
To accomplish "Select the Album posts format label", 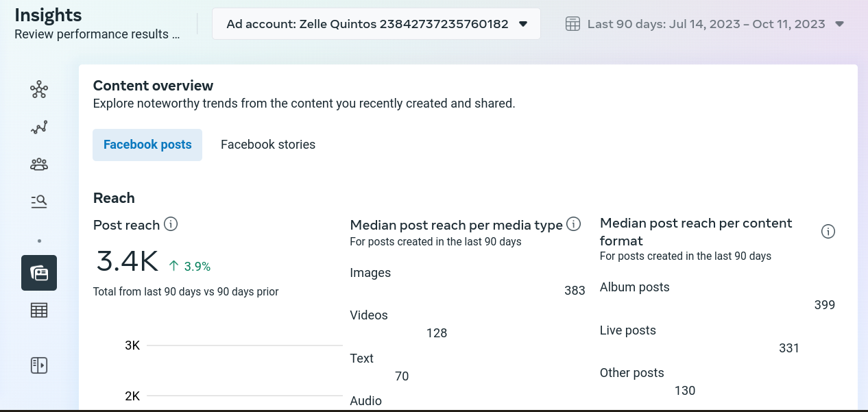I will (x=635, y=287).
